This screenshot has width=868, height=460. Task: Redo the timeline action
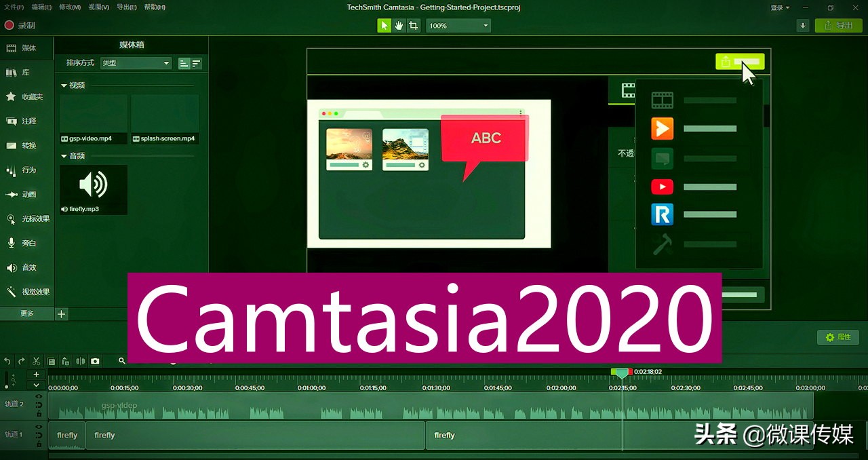pyautogui.click(x=22, y=362)
